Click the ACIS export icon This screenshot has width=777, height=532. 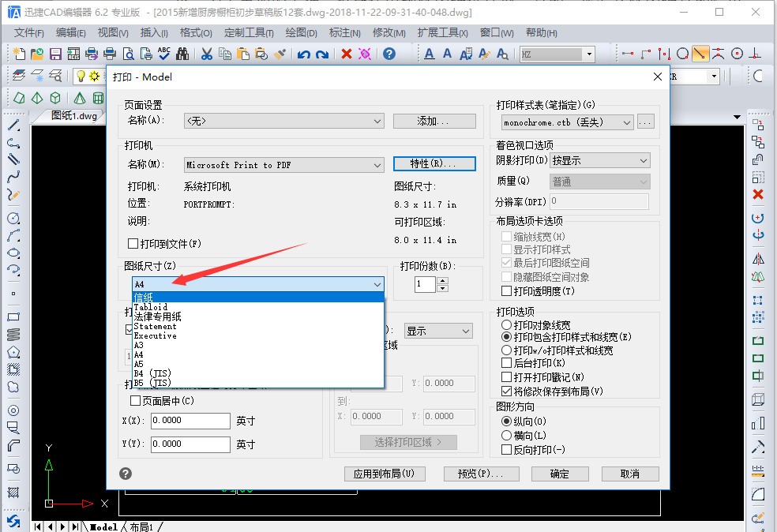click(73, 54)
